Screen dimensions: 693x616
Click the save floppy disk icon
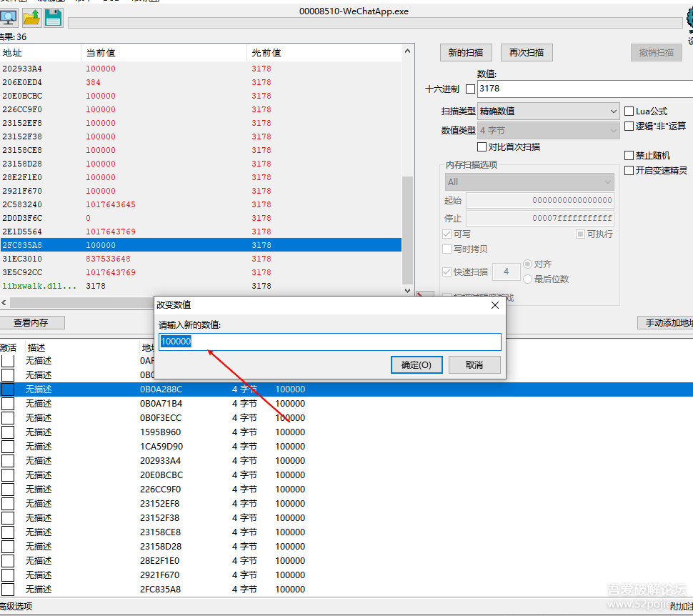click(x=54, y=18)
